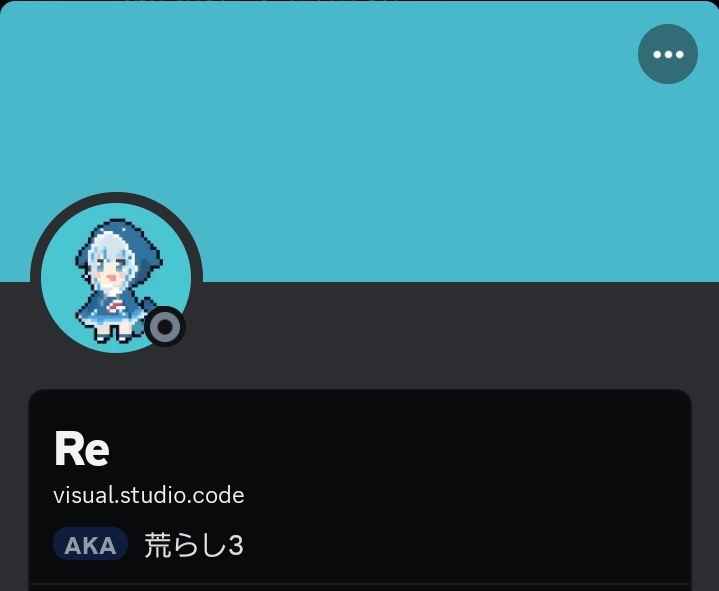Click the shark hoodie character picture

pos(116,278)
